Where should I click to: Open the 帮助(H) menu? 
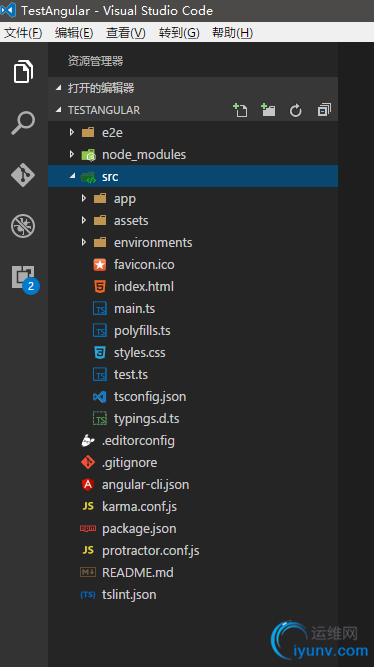tap(232, 33)
